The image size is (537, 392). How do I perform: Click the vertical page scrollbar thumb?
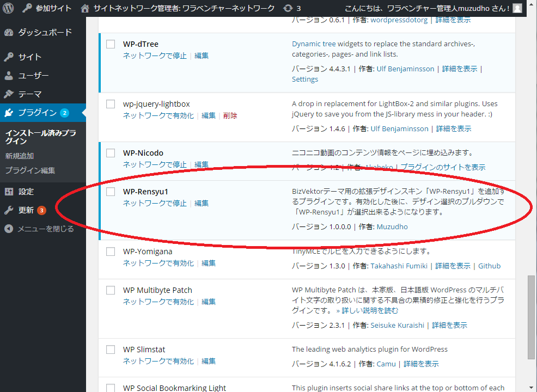[531, 317]
